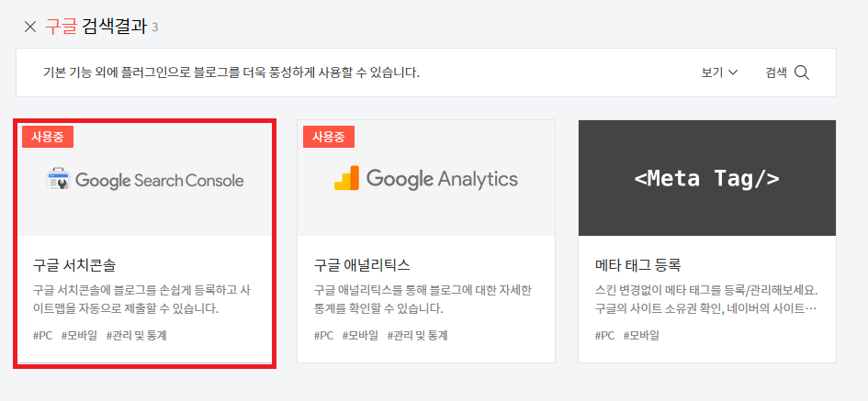
Task: Open the 보기 dropdown
Action: point(719,72)
